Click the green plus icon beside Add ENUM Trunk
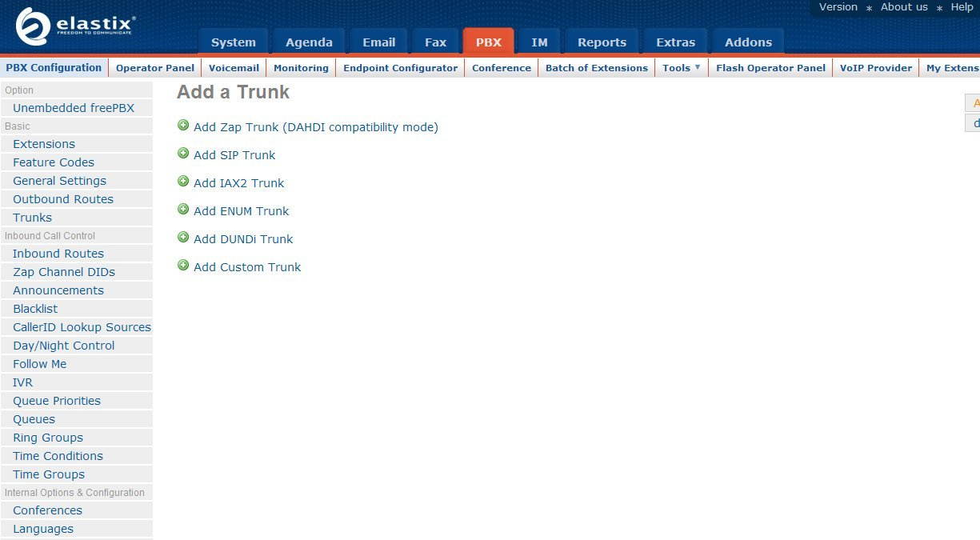This screenshot has height=540, width=980. [183, 209]
